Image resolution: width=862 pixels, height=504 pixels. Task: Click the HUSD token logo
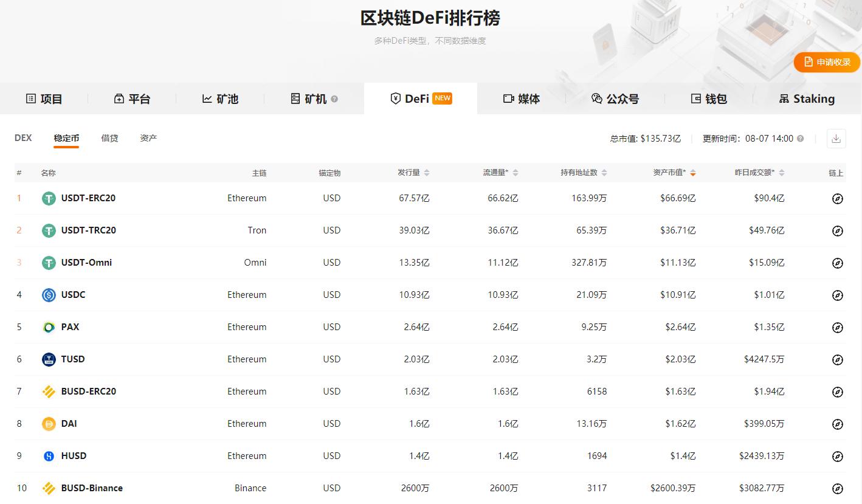(49, 456)
